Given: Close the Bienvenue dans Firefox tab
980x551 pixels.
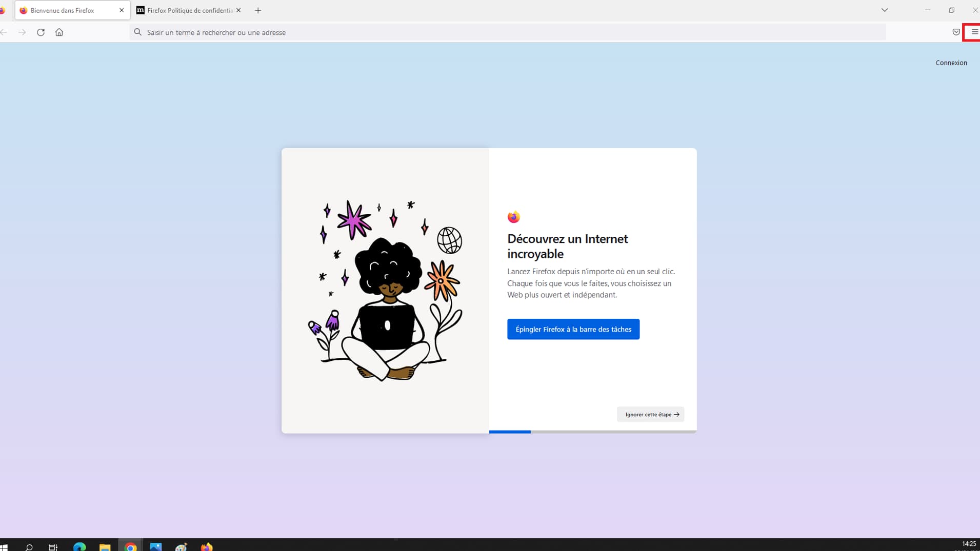Looking at the screenshot, I should click(122, 10).
